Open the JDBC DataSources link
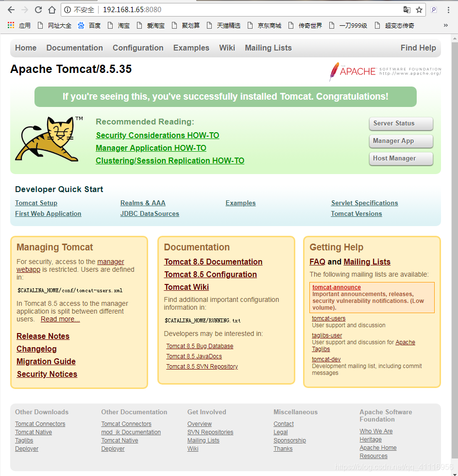 point(150,214)
